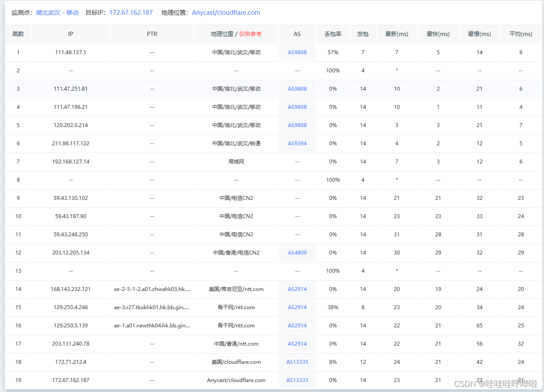Viewport: 544px width, 392px height.
Task: Click location 中国/香港/ntt.com cell
Action: tap(236, 344)
